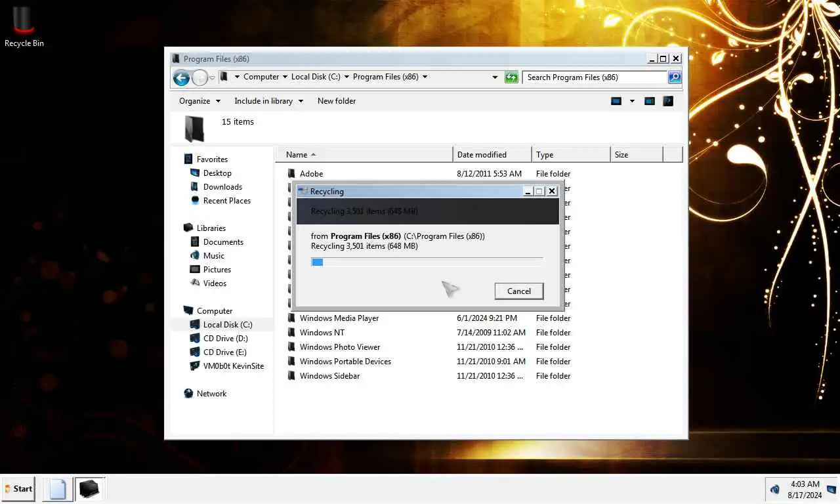Click the 6/1/2024 9:21 PM date cell
840x504 pixels.
[487, 318]
